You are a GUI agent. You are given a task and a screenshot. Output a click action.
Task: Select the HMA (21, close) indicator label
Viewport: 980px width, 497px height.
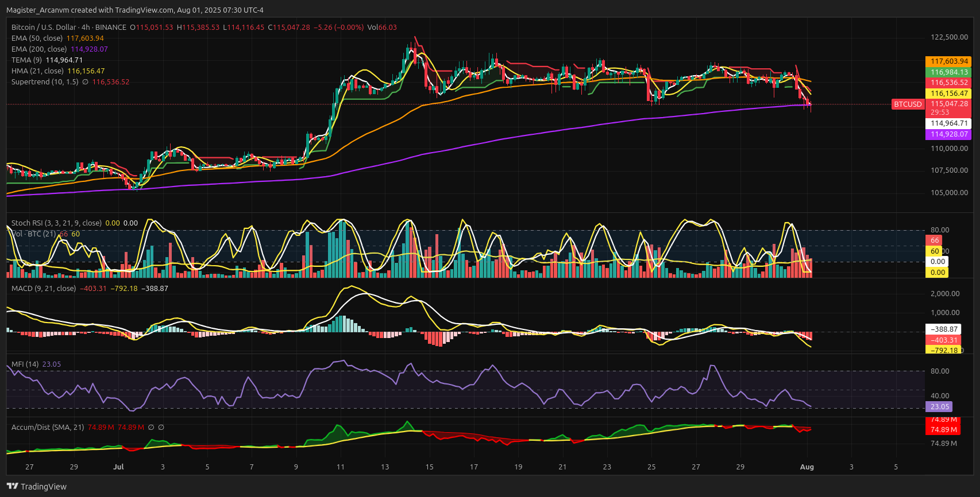(37, 71)
